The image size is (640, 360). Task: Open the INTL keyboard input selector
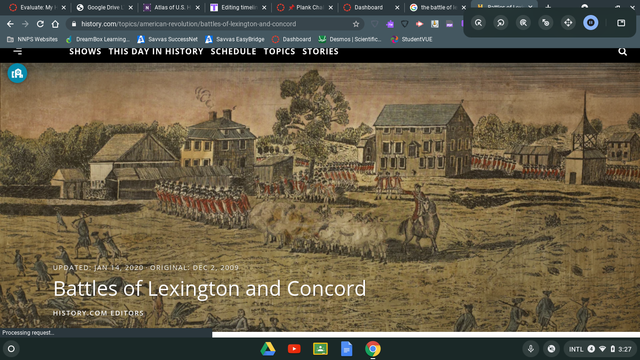576,349
